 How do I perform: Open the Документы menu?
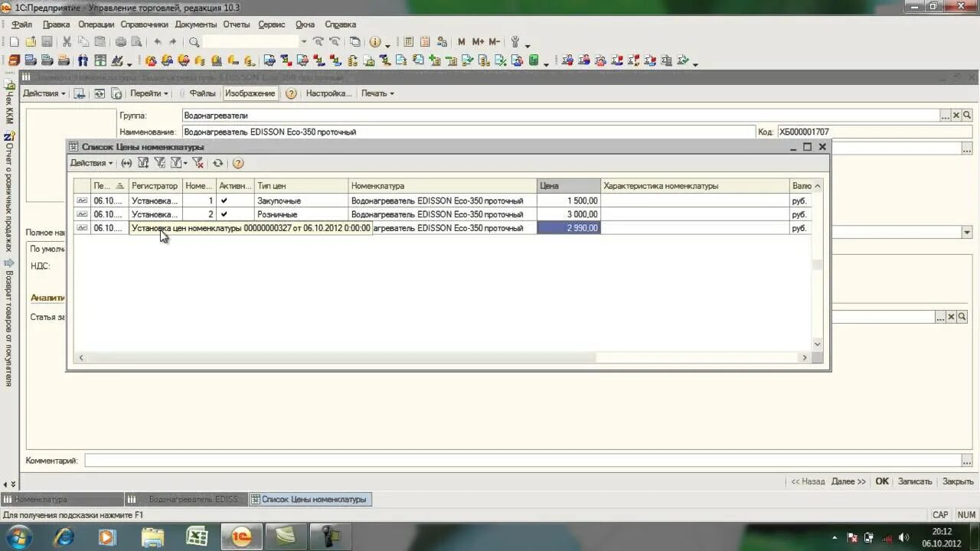coord(196,24)
